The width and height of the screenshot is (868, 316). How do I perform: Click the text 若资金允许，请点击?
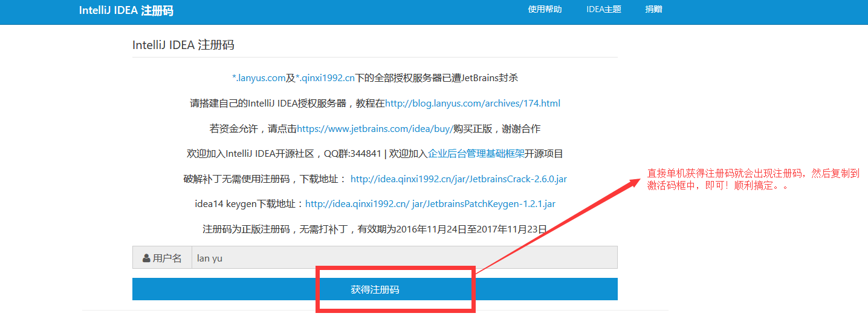coord(253,129)
